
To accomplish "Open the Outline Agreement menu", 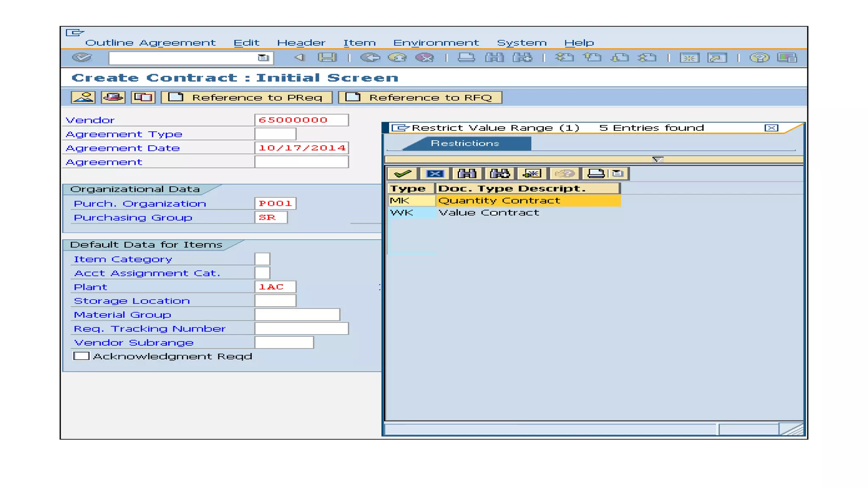I will tap(150, 43).
